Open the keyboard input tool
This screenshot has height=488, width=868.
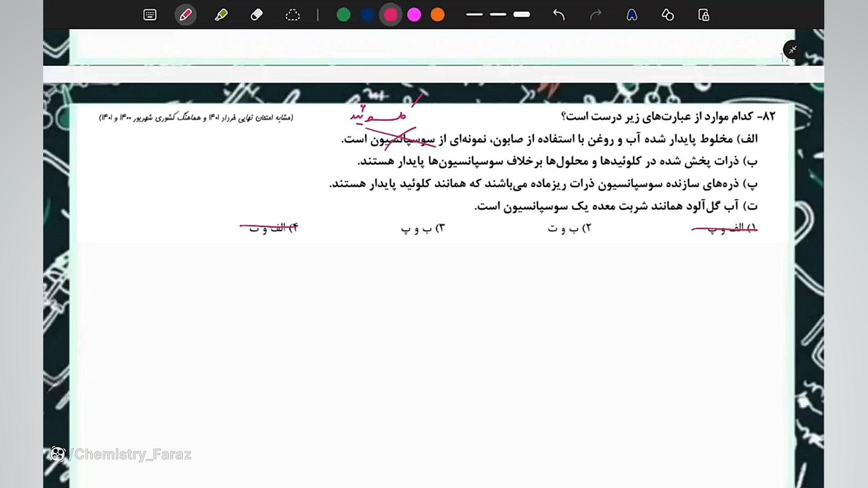click(150, 15)
